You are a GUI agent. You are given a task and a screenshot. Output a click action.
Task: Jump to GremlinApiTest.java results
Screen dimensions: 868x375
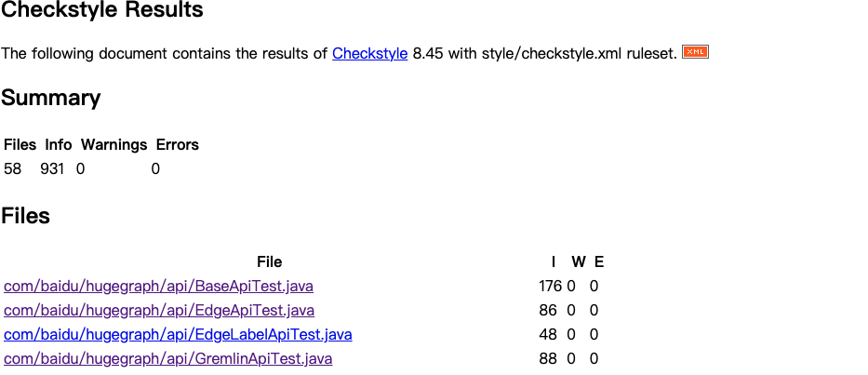click(167, 359)
